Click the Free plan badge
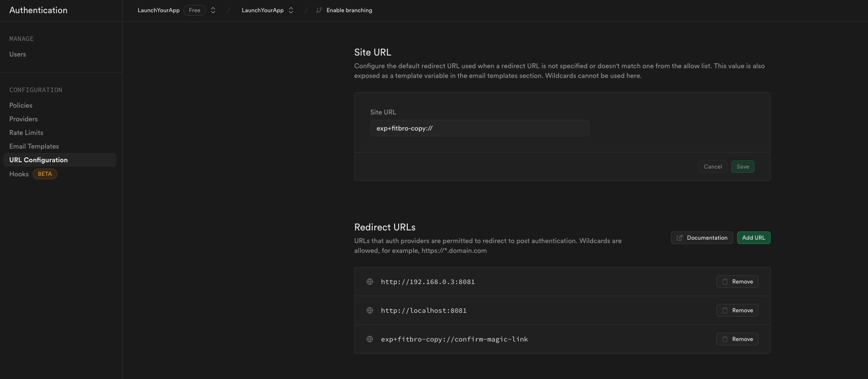Screen dimensions: 868x379 pyautogui.click(x=195, y=10)
